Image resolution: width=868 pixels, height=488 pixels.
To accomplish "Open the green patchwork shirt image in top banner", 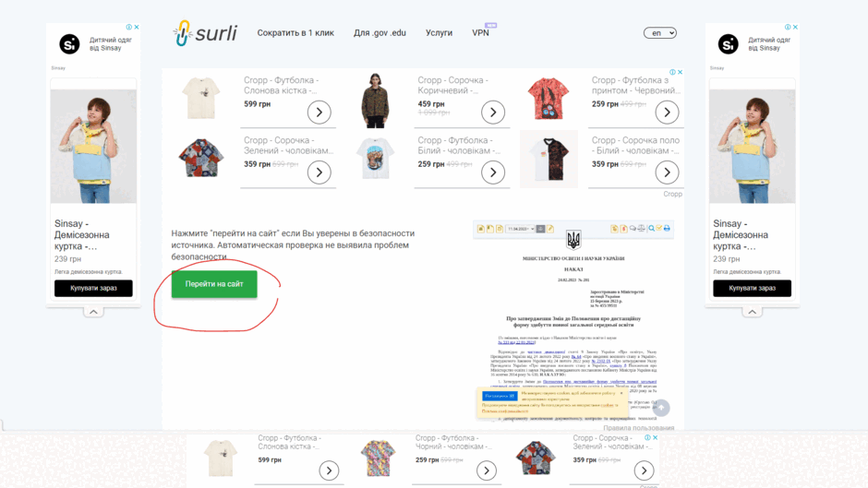I will 201,159.
